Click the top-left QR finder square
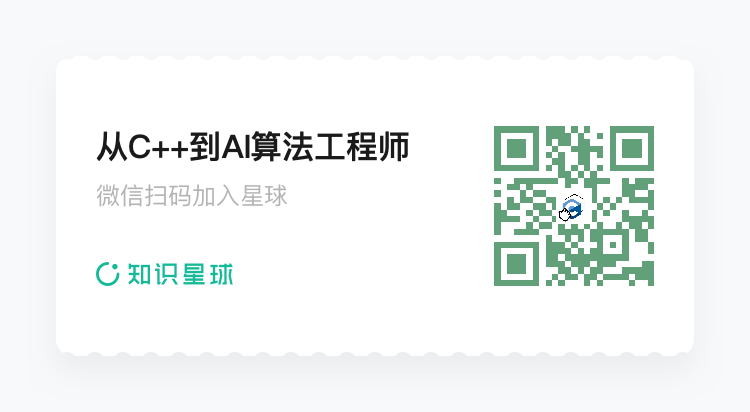The height and width of the screenshot is (412, 750). pyautogui.click(x=517, y=148)
